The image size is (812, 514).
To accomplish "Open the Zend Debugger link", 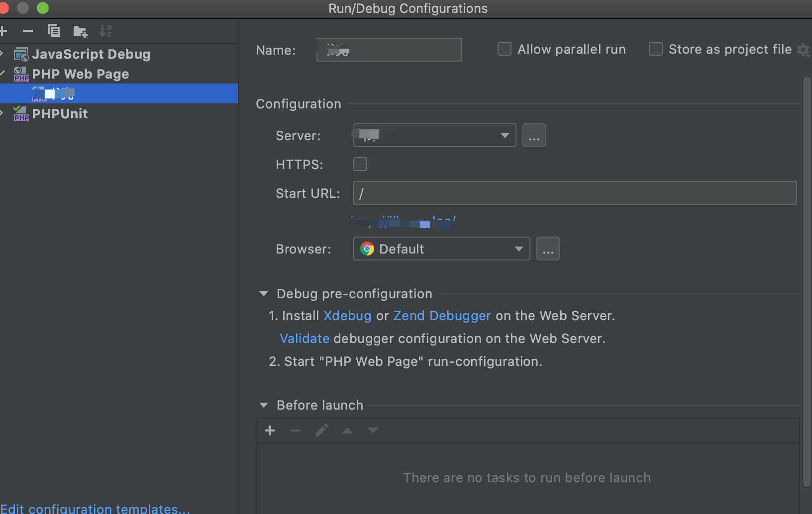I will pos(442,316).
